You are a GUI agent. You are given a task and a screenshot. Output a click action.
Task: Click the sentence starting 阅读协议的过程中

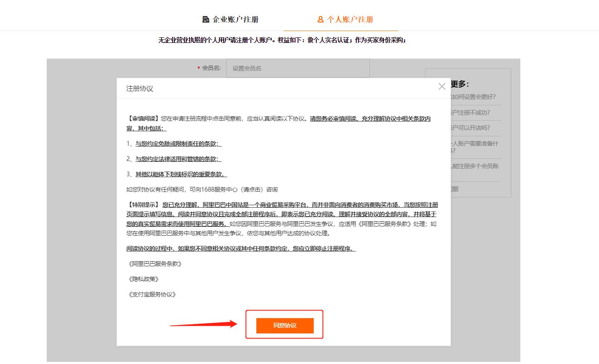point(241,248)
